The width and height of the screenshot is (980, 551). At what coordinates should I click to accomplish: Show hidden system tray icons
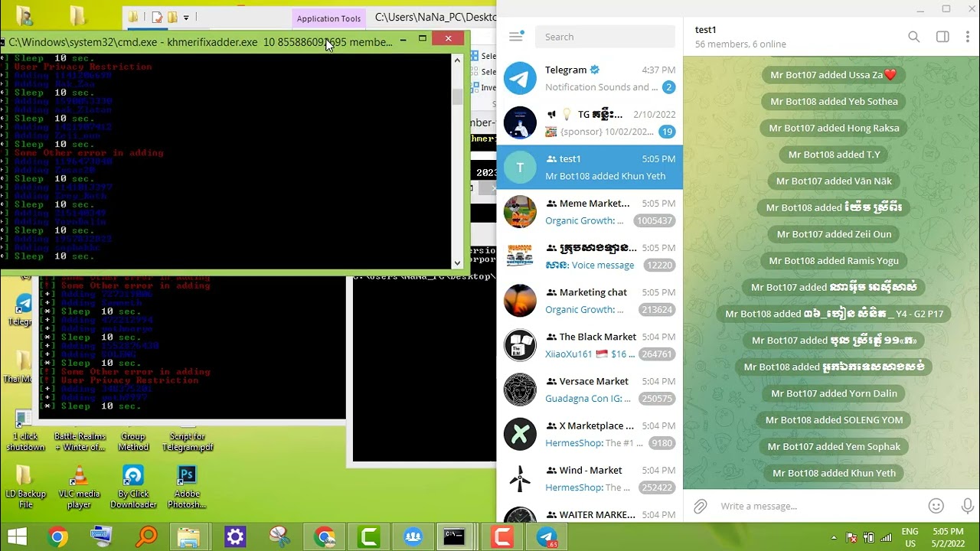click(835, 538)
